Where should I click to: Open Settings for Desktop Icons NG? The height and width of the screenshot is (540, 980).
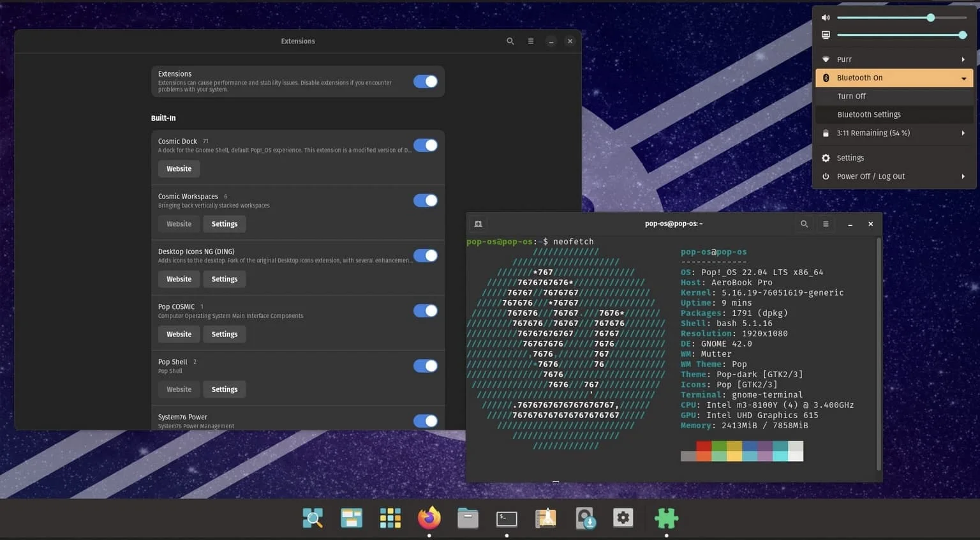(x=225, y=279)
